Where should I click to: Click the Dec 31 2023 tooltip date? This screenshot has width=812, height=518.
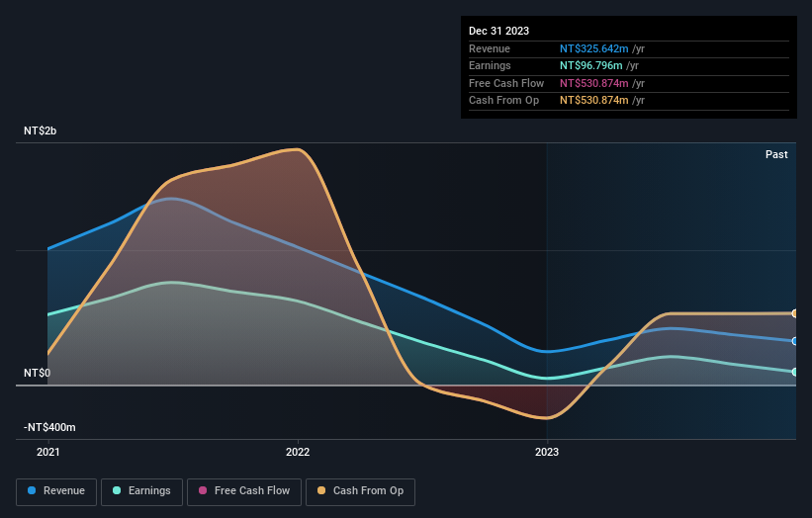[498, 31]
